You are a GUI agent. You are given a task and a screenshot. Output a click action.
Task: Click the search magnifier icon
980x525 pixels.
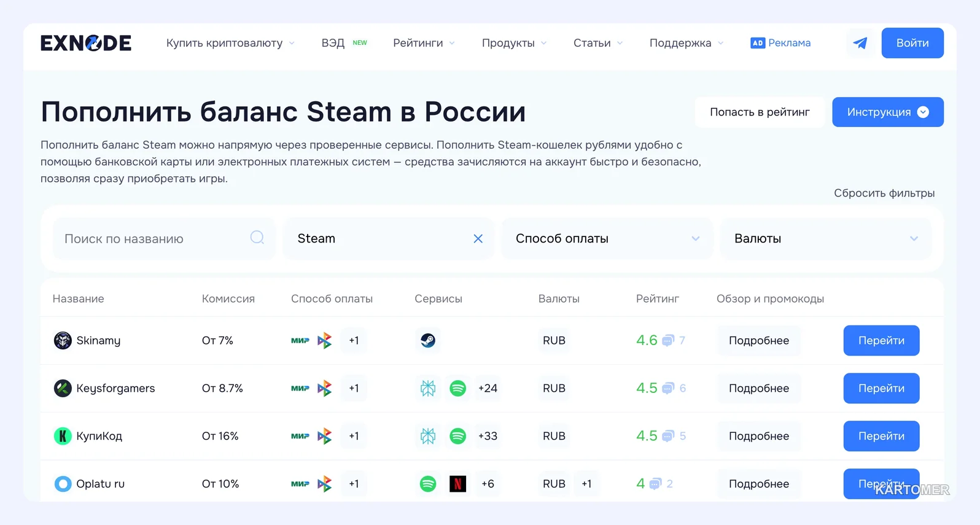pos(257,238)
